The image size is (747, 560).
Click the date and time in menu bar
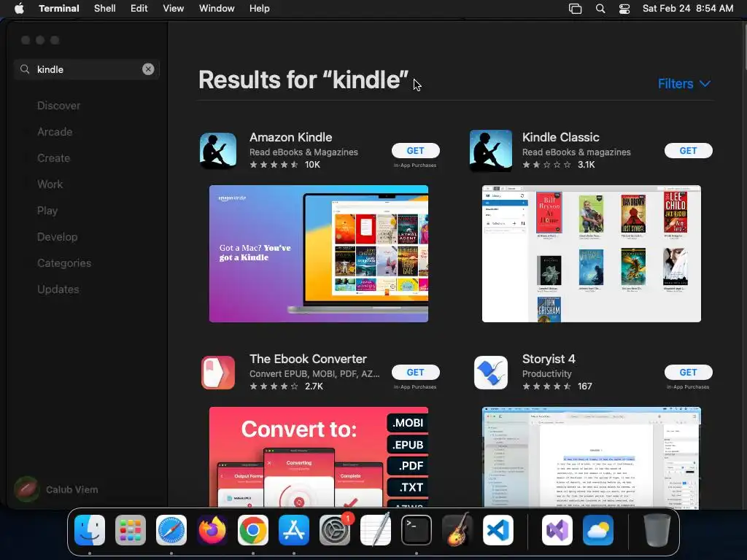coord(687,8)
